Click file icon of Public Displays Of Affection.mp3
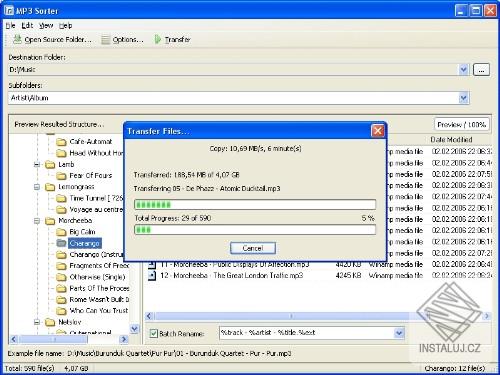Screen dimensions: 500x375 [x=152, y=265]
